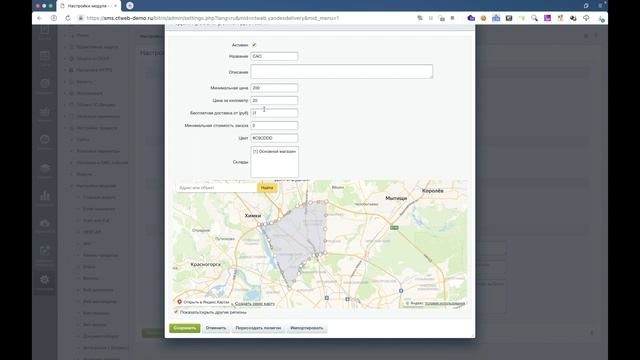Viewport: 640px width, 360px height.
Task: Toggle the Активен checkbox
Action: point(254,45)
